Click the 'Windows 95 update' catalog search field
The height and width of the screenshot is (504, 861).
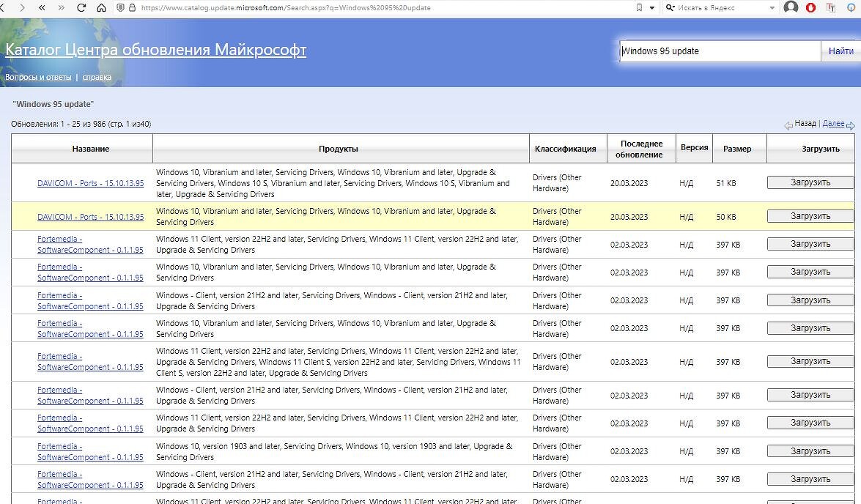[720, 51]
